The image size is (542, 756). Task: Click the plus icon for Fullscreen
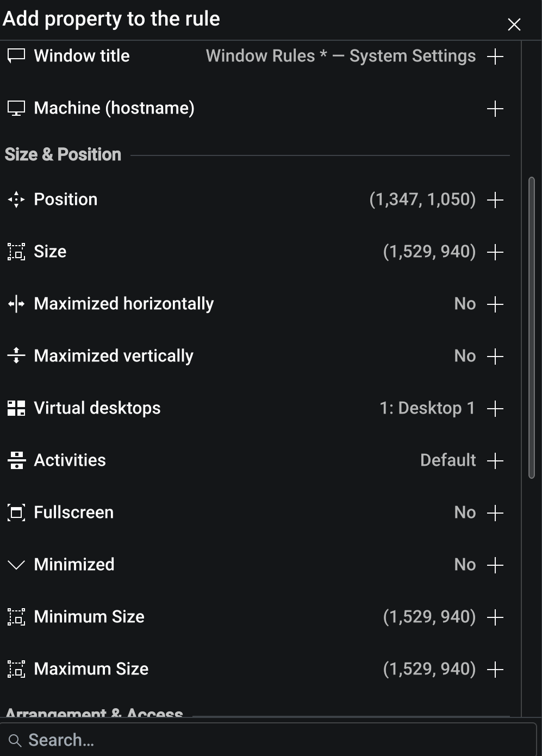tap(495, 513)
